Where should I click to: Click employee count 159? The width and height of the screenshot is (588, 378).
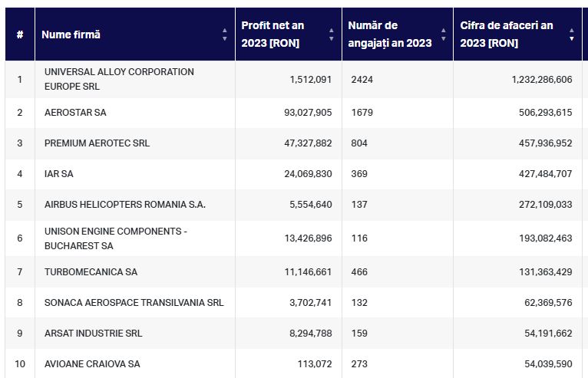coord(359,334)
